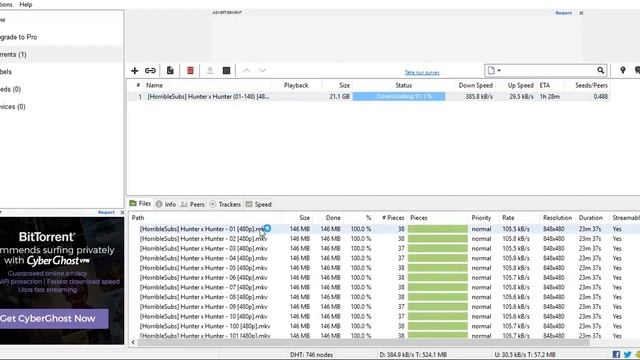
Task: Sort files by Rate column header
Action: tap(508, 218)
